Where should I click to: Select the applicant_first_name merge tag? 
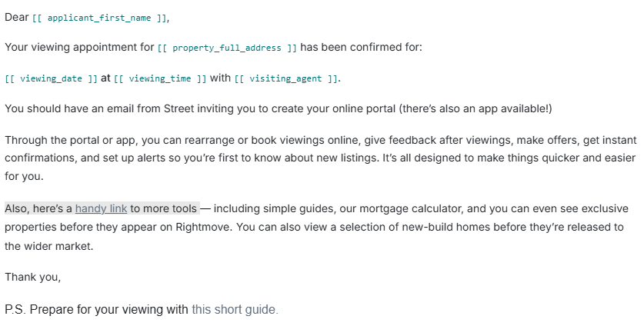click(99, 18)
